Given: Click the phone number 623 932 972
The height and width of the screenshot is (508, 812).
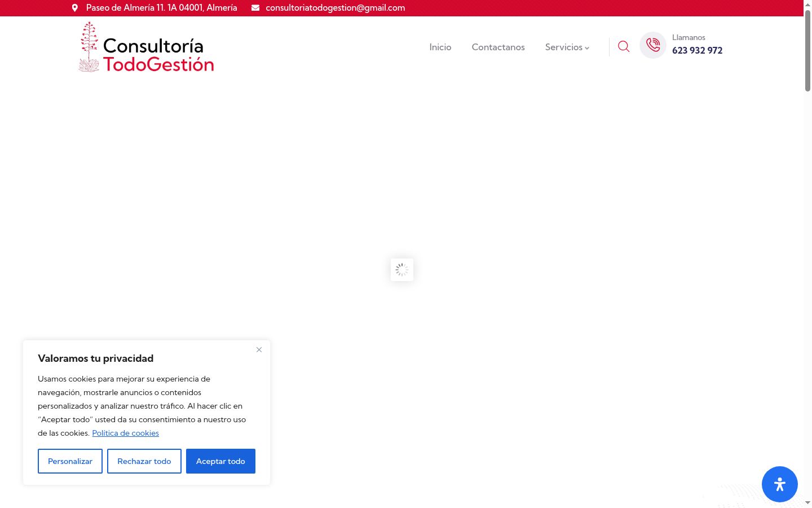Looking at the screenshot, I should [698, 50].
